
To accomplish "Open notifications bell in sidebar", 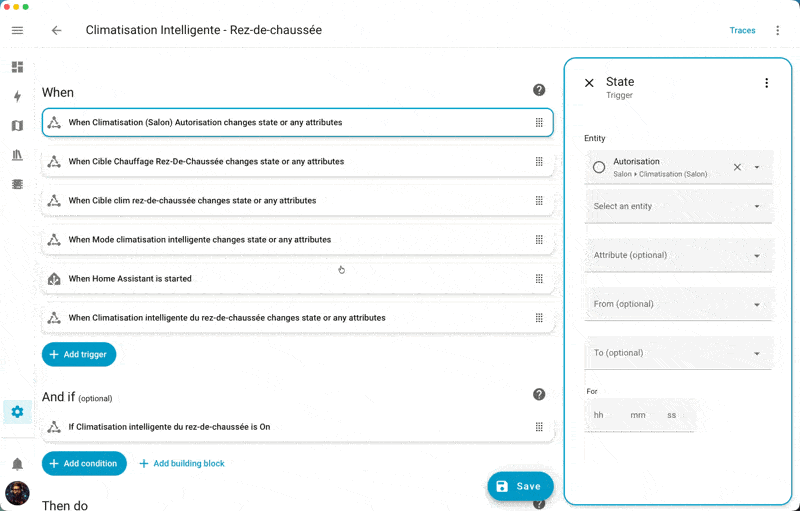I will (x=17, y=465).
